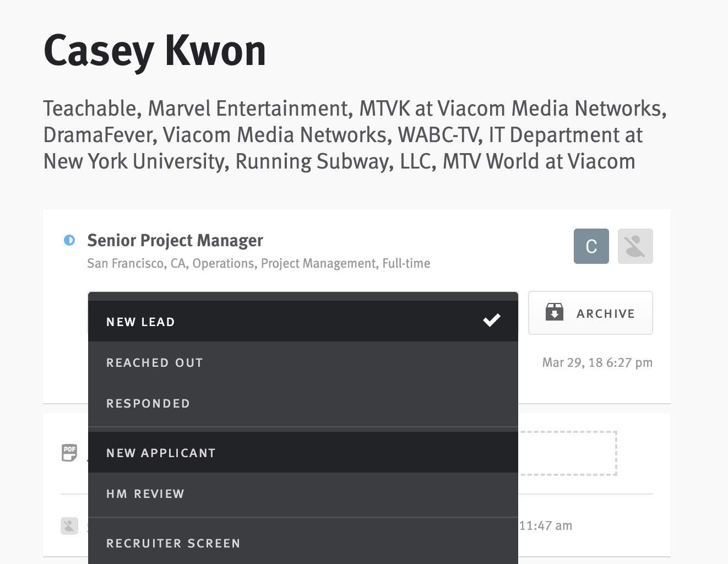The height and width of the screenshot is (564, 728).
Task: Open the Senior Project Manager posting
Action: pos(175,241)
